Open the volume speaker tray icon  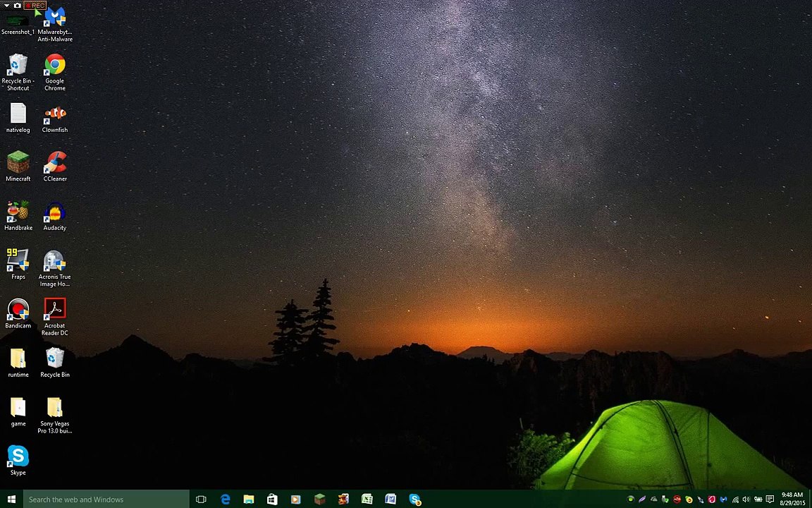[746, 500]
